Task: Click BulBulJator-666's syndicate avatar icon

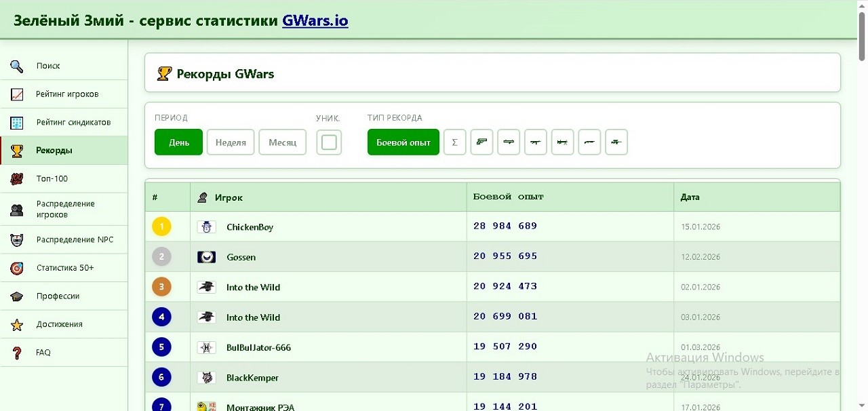Action: click(x=207, y=347)
